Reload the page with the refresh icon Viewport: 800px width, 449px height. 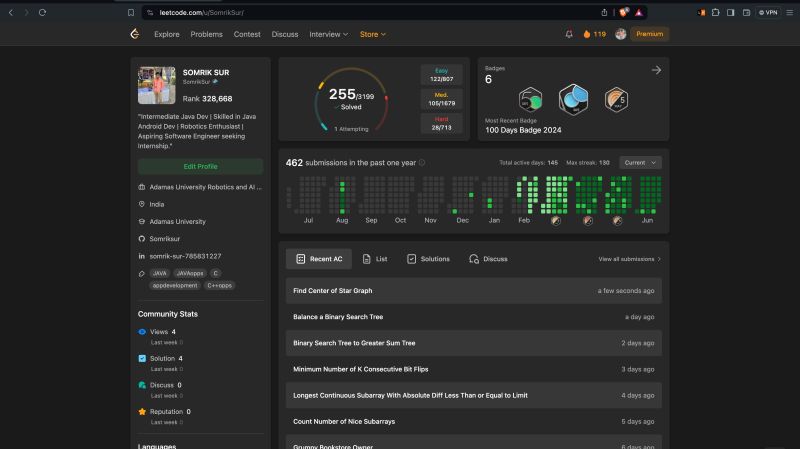tap(42, 12)
